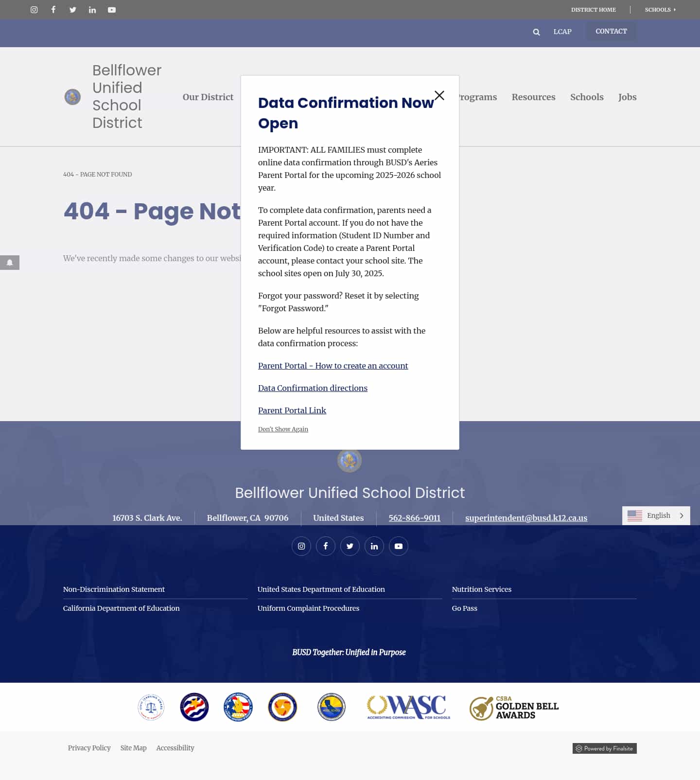Open LinkedIn from the top header bar
This screenshot has width=700, height=780.
tap(92, 10)
